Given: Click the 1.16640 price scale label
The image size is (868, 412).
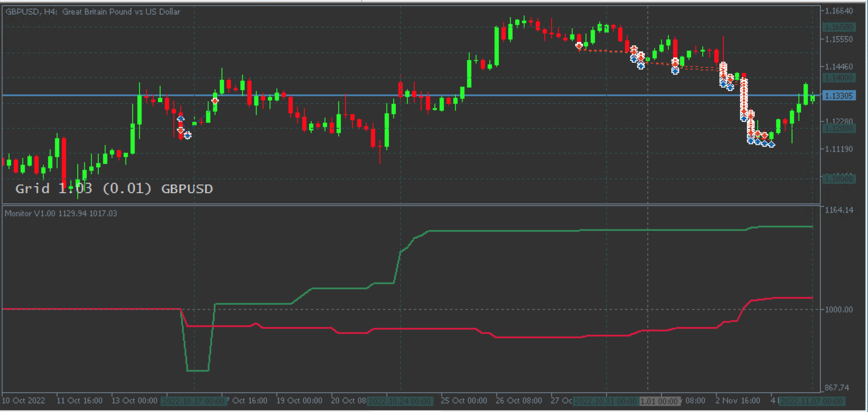Looking at the screenshot, I should pyautogui.click(x=839, y=11).
